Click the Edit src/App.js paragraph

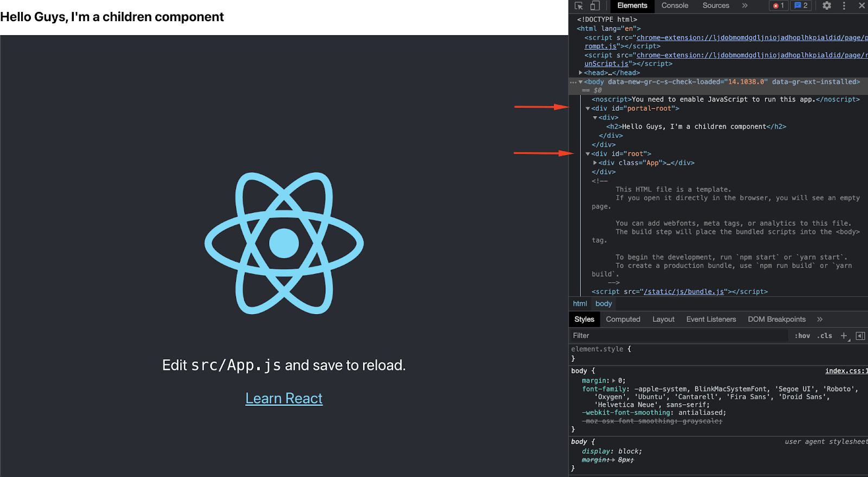284,365
